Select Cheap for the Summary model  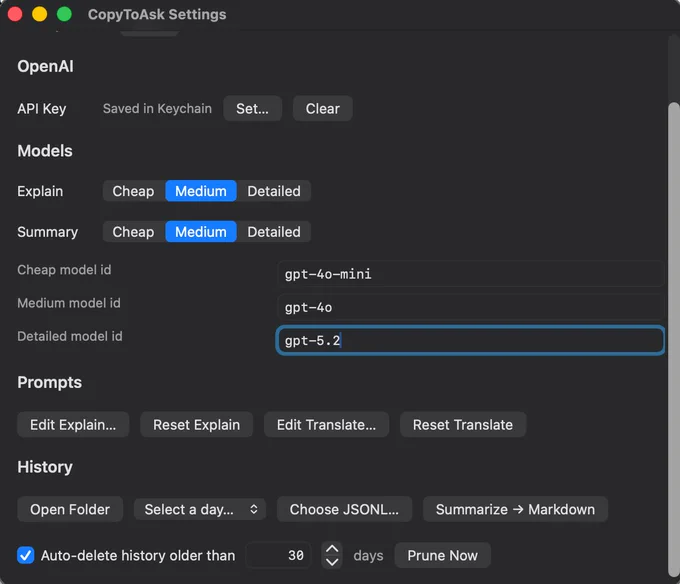pos(134,232)
